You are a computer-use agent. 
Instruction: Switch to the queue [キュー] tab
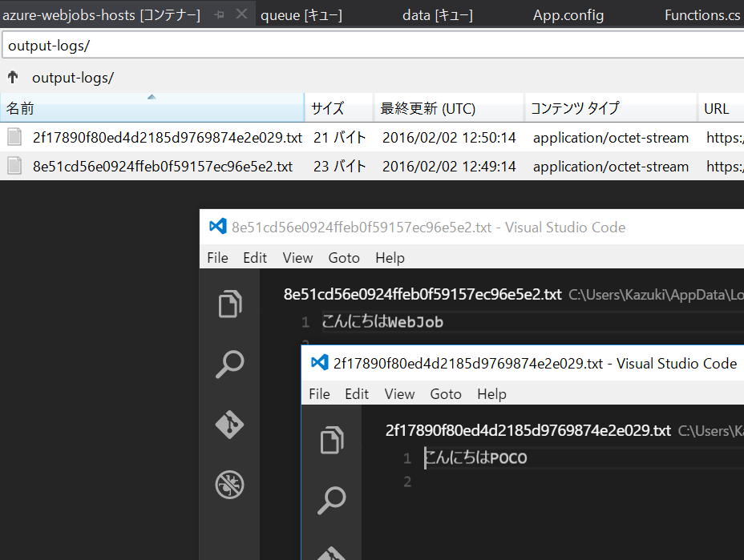click(301, 15)
